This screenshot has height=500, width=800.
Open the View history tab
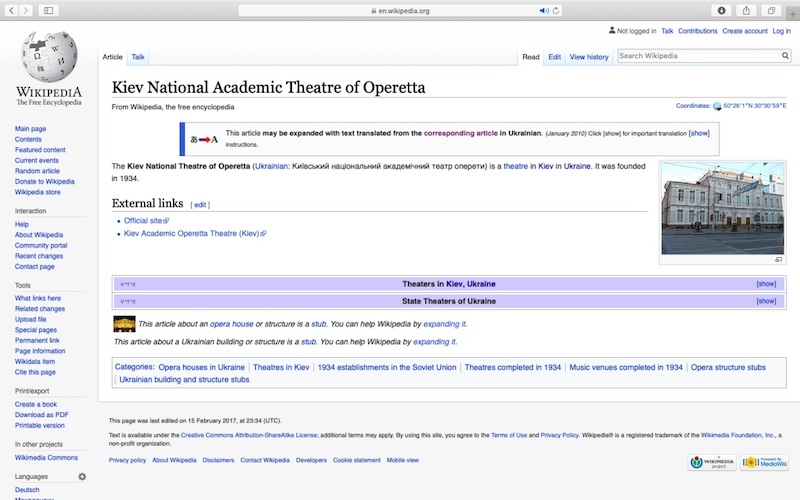tap(589, 57)
